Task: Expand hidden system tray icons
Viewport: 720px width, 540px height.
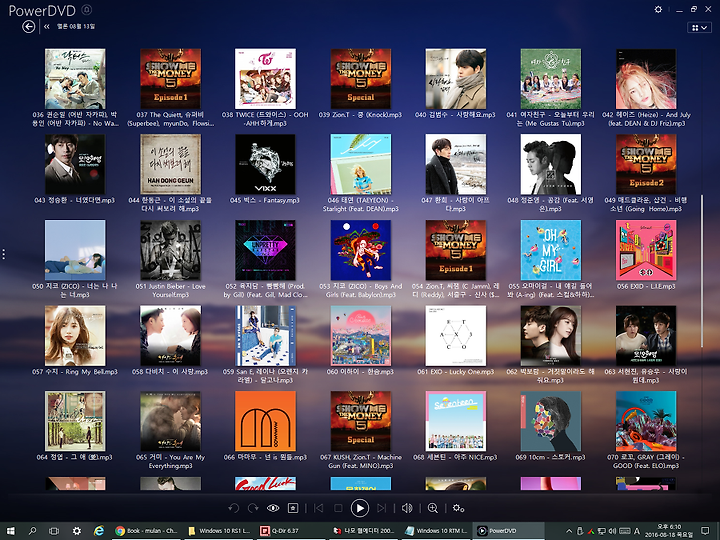Action: (x=569, y=531)
